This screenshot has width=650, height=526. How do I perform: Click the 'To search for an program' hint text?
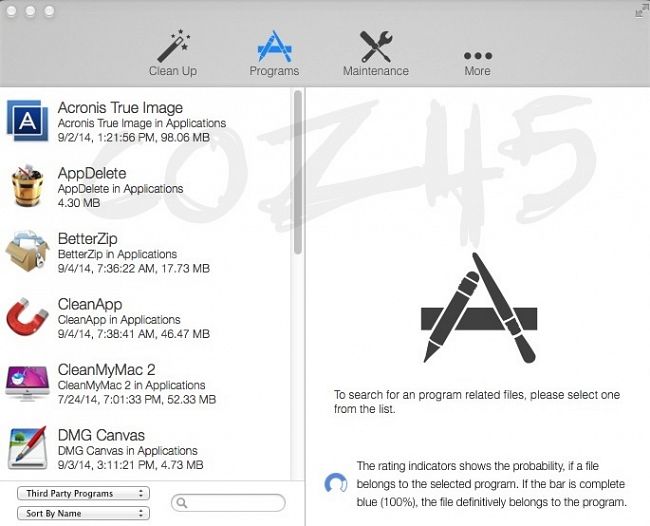(477, 402)
